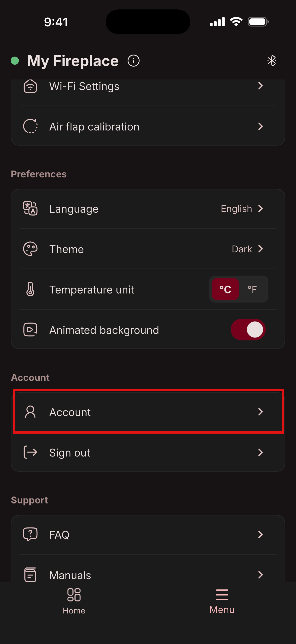Tap the Theme palette icon
Image resolution: width=296 pixels, height=644 pixels.
click(x=30, y=249)
